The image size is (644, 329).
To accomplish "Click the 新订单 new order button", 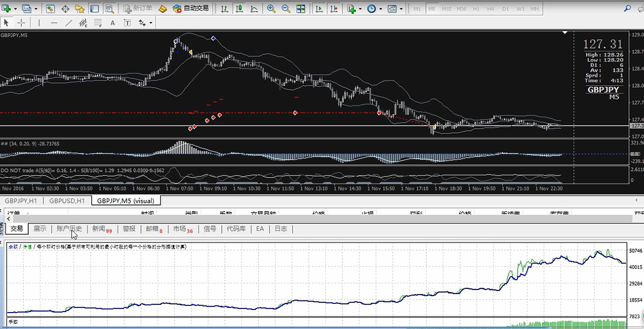I will [x=138, y=9].
